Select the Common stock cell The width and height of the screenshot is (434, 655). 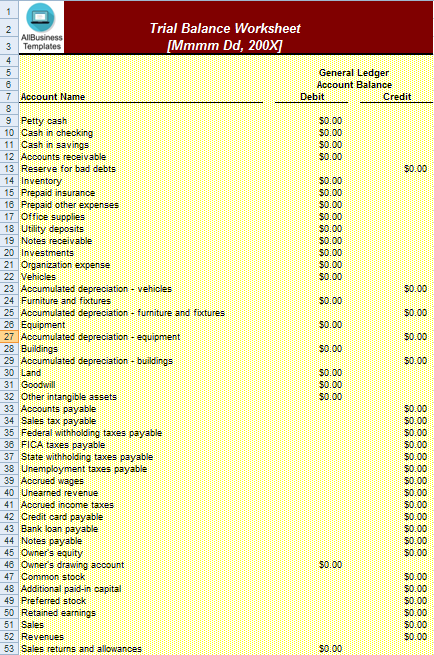[53, 577]
